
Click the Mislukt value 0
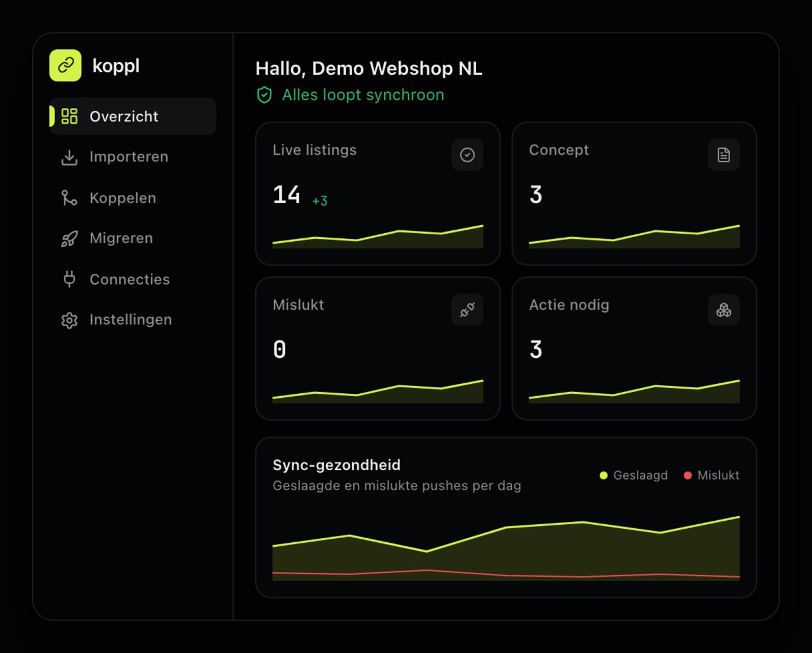pyautogui.click(x=280, y=350)
